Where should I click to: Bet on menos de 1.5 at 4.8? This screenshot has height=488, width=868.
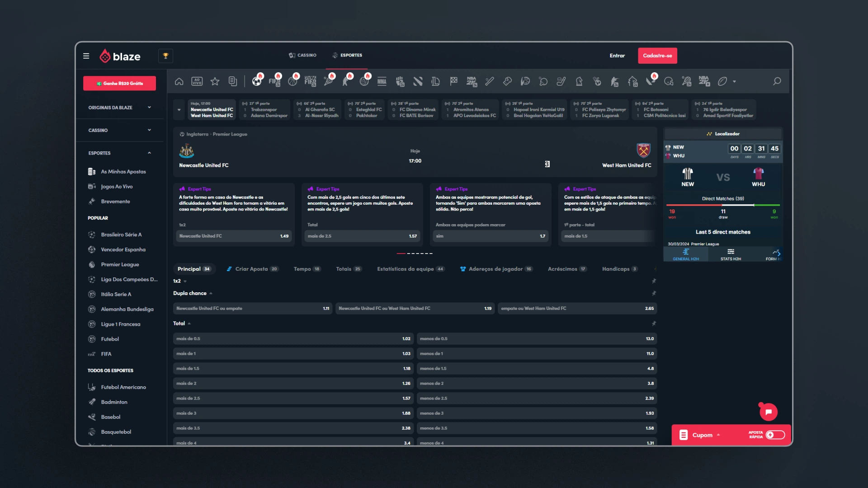click(537, 369)
